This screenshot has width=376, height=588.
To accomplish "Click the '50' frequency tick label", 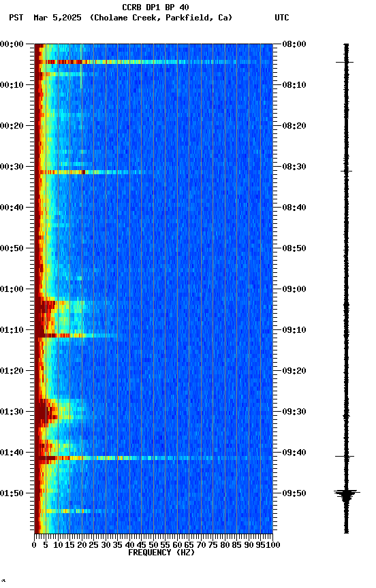I will point(153,546).
